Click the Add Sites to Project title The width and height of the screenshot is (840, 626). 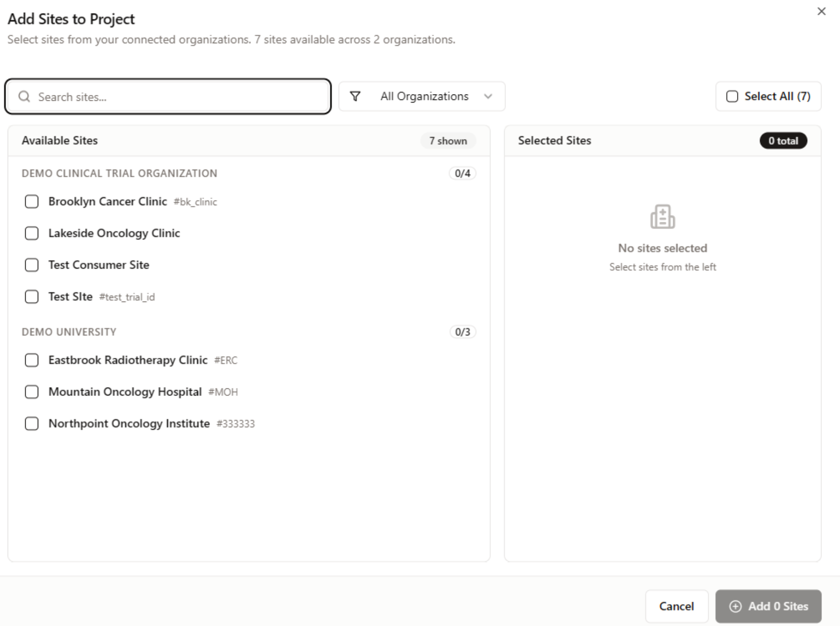71,19
